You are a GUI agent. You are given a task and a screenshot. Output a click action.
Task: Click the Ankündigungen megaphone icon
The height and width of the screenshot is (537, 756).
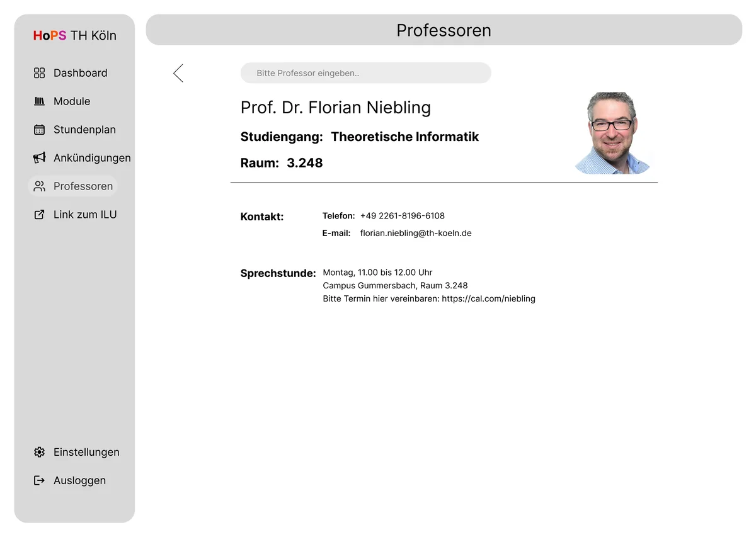click(x=39, y=158)
